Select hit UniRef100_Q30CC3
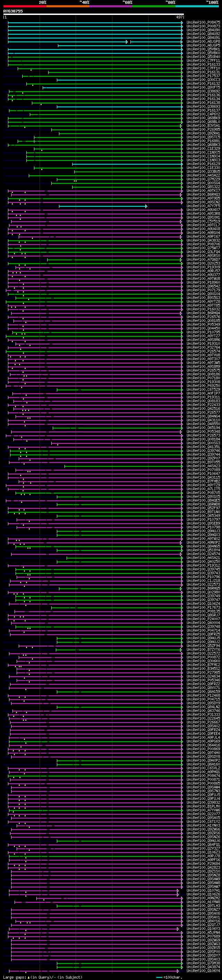 [203, 80]
